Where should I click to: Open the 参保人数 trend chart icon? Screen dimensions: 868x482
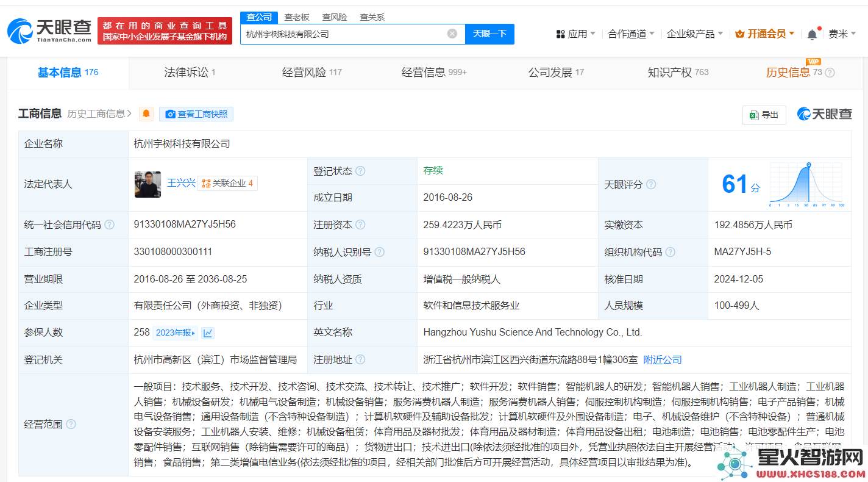click(208, 333)
